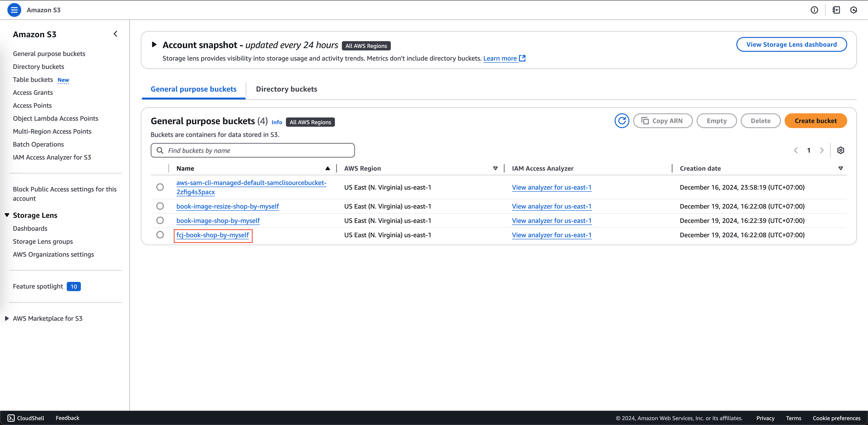Open General purpose buckets in sidebar
The height and width of the screenshot is (425, 868).
[49, 54]
